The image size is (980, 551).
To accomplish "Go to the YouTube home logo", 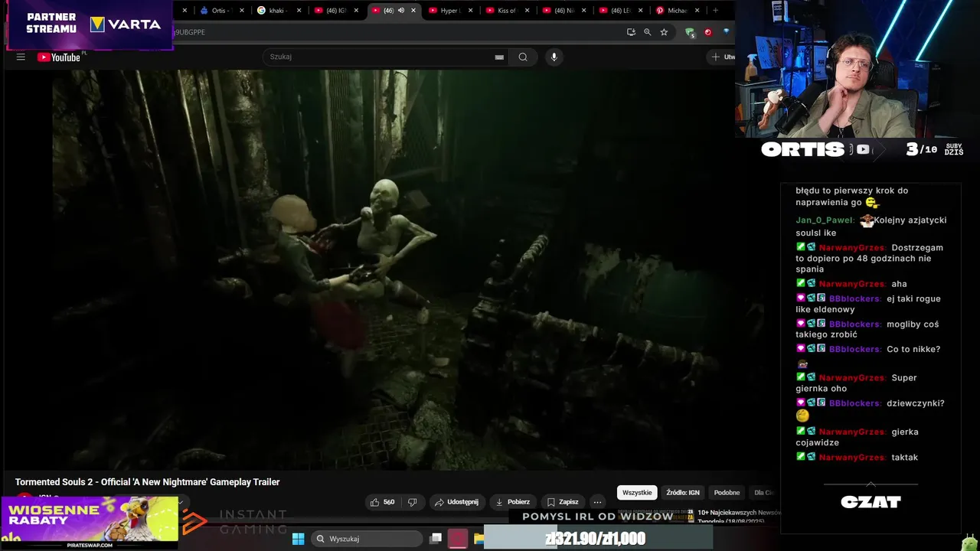I will tap(59, 57).
